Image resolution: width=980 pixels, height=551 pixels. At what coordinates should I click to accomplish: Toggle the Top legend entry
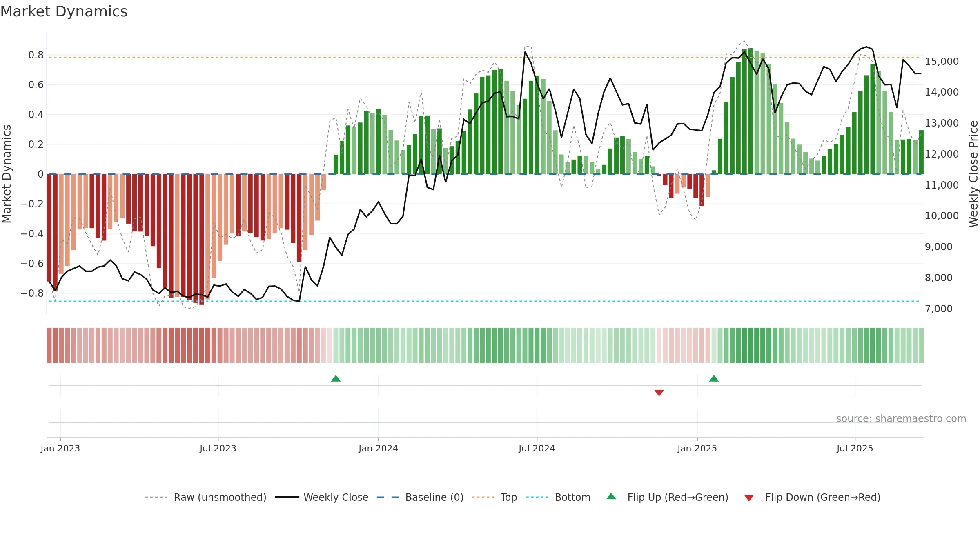tap(494, 497)
